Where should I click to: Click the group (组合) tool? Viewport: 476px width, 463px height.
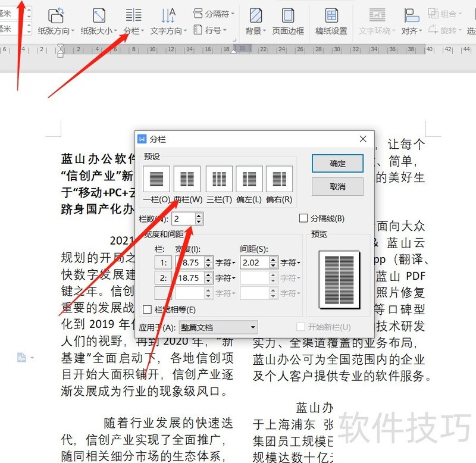(x=444, y=14)
